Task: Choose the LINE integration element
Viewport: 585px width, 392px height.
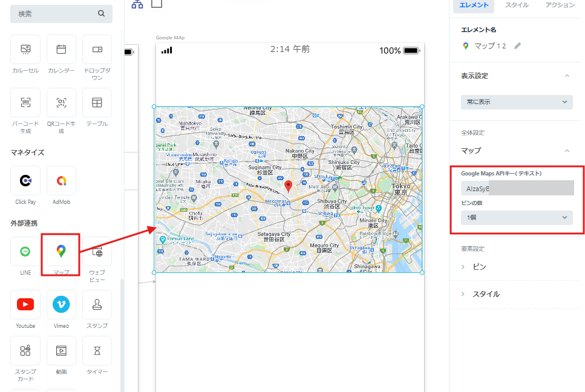Action: [25, 252]
